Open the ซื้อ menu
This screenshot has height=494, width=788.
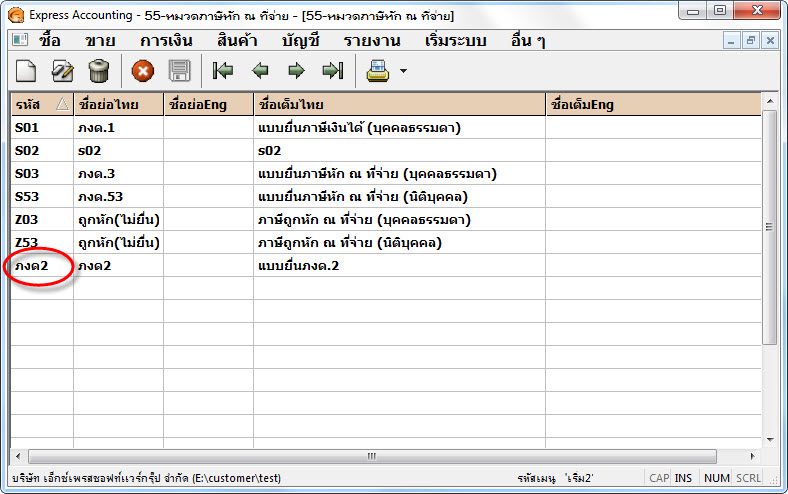[50, 41]
